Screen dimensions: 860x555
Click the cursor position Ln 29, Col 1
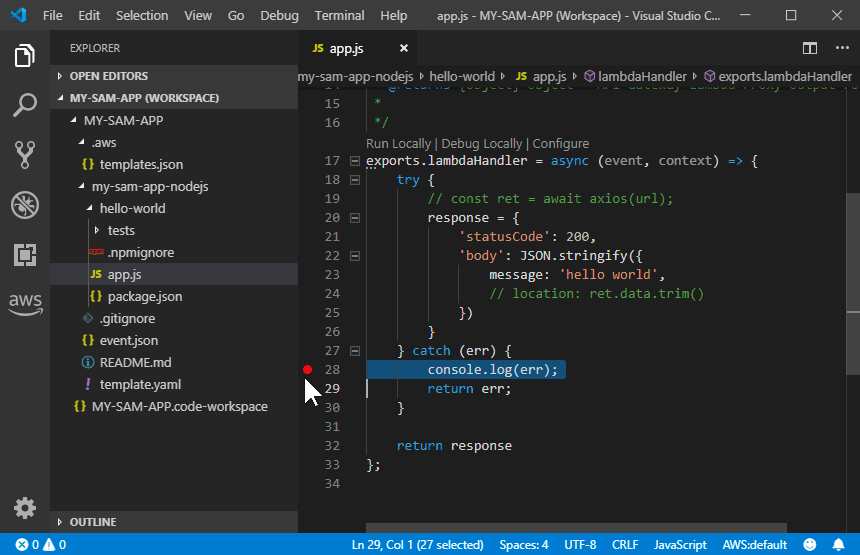click(417, 545)
